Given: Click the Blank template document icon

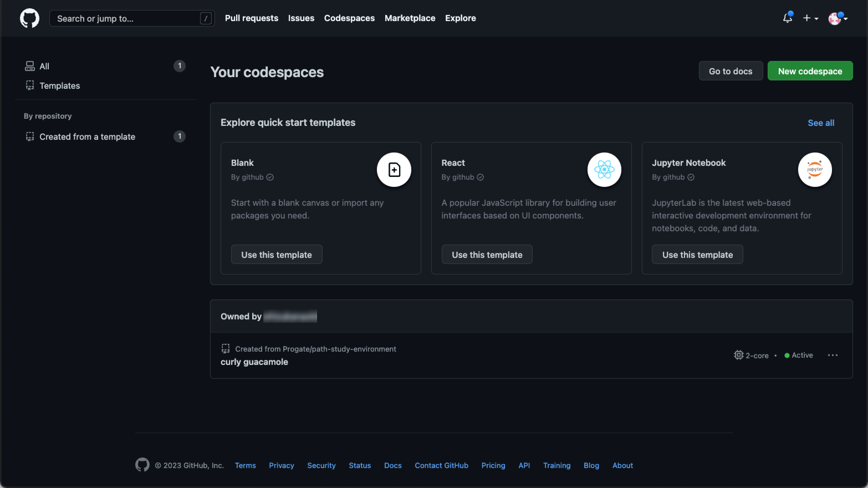Looking at the screenshot, I should [x=394, y=170].
